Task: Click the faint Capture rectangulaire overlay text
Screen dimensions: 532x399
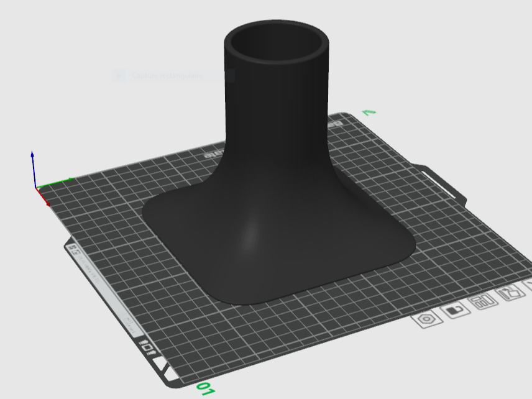Action: [x=167, y=75]
